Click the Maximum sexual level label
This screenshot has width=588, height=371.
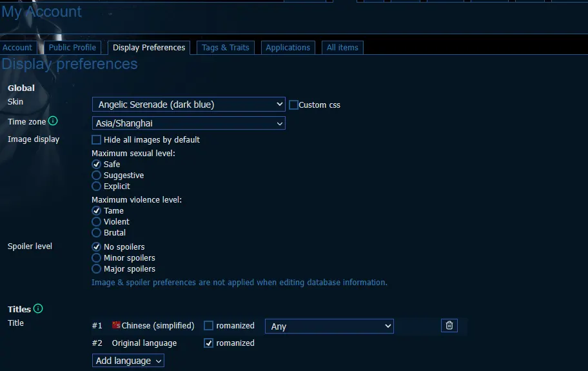tap(133, 153)
